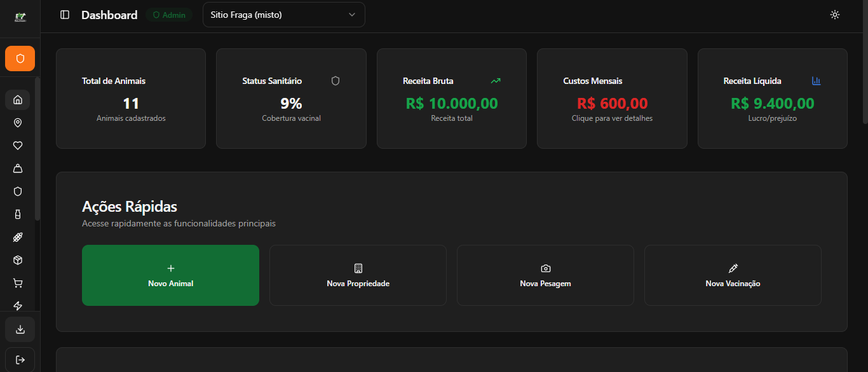The image size is (868, 372).
Task: Open the map pin location icon
Action: [18, 123]
